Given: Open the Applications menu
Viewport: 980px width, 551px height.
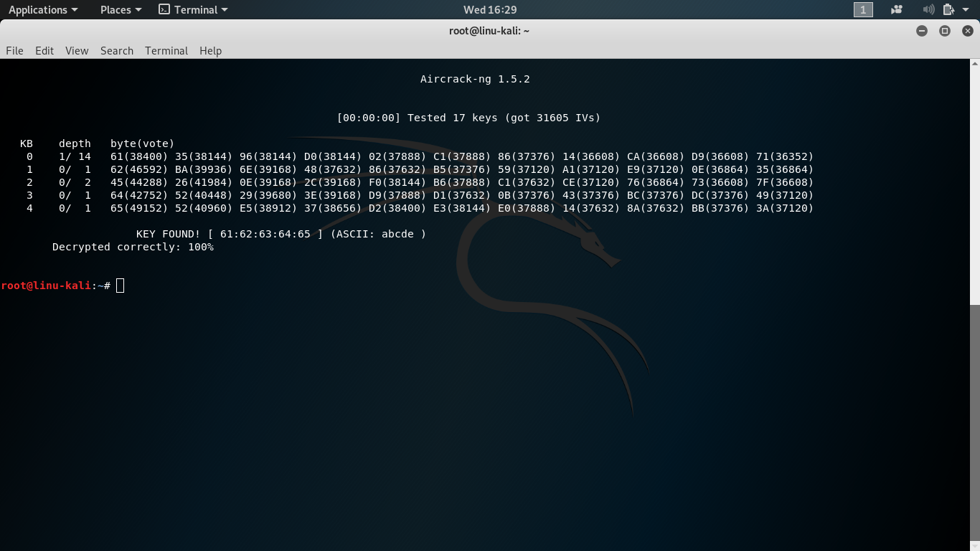Looking at the screenshot, I should click(43, 9).
